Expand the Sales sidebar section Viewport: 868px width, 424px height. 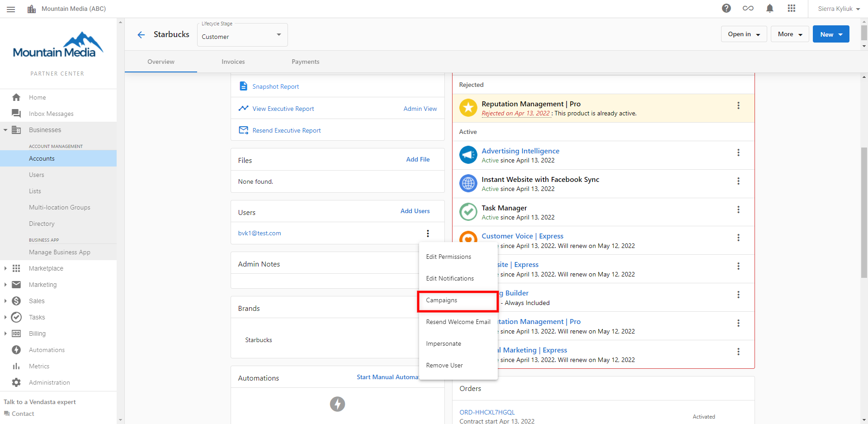pyautogui.click(x=5, y=301)
